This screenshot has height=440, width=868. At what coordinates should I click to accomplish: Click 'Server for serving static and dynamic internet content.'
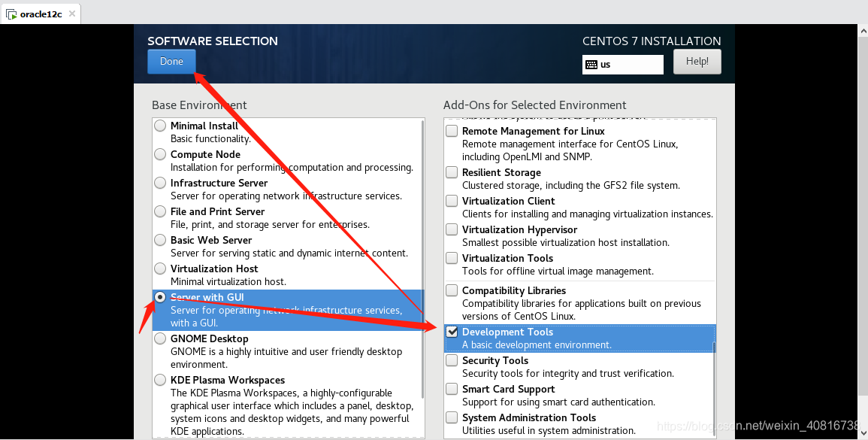[x=289, y=253]
